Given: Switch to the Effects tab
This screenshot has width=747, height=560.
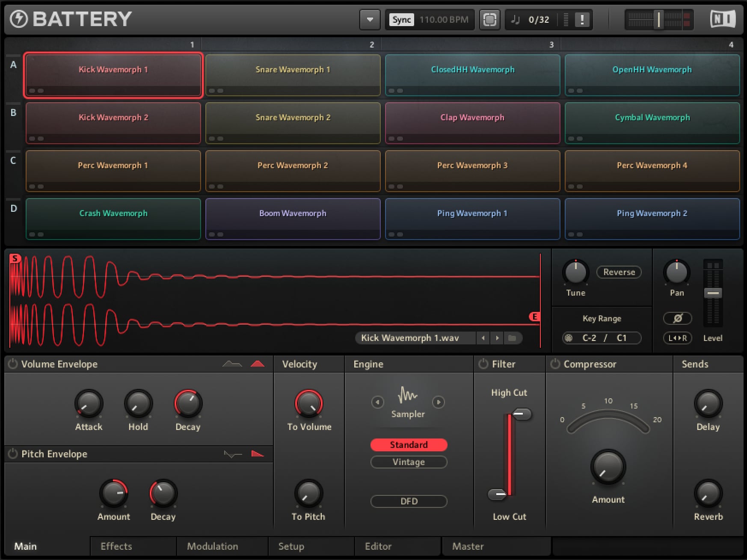Looking at the screenshot, I should (x=116, y=546).
